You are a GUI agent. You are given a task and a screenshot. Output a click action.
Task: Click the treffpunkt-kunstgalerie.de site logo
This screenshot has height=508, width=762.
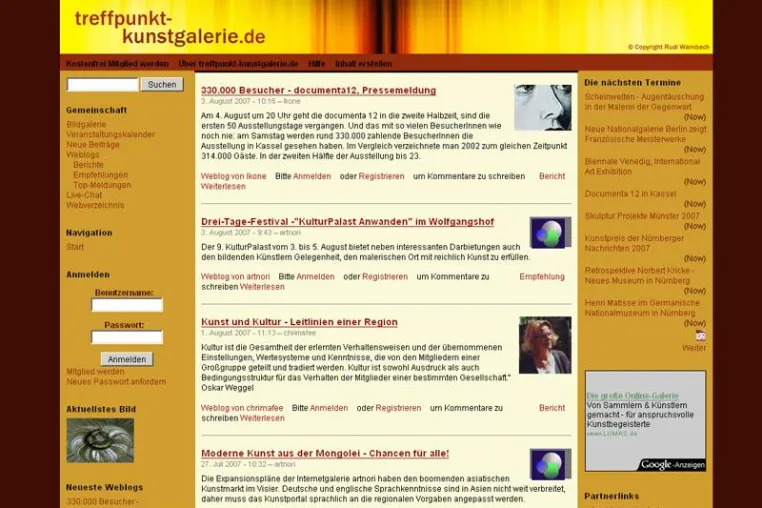(x=170, y=27)
